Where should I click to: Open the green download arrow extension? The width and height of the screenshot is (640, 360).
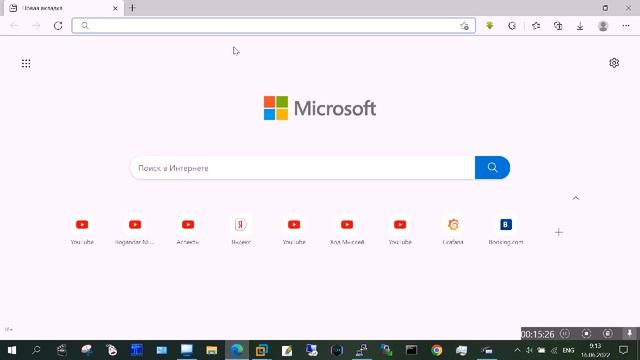490,26
